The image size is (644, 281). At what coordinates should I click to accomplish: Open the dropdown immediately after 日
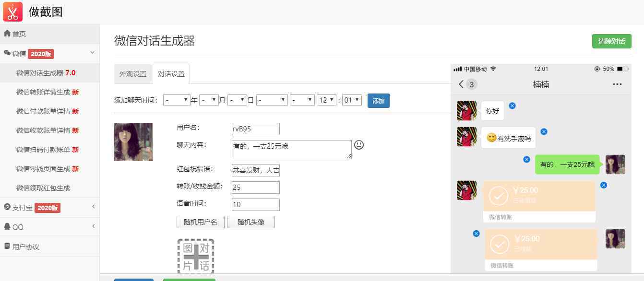272,100
